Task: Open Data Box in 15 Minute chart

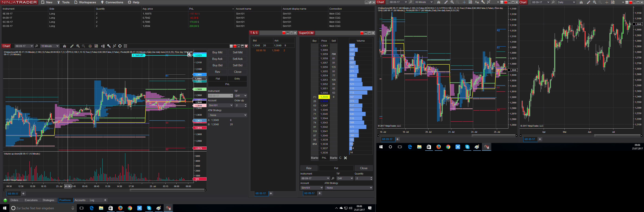Action: pos(96,46)
